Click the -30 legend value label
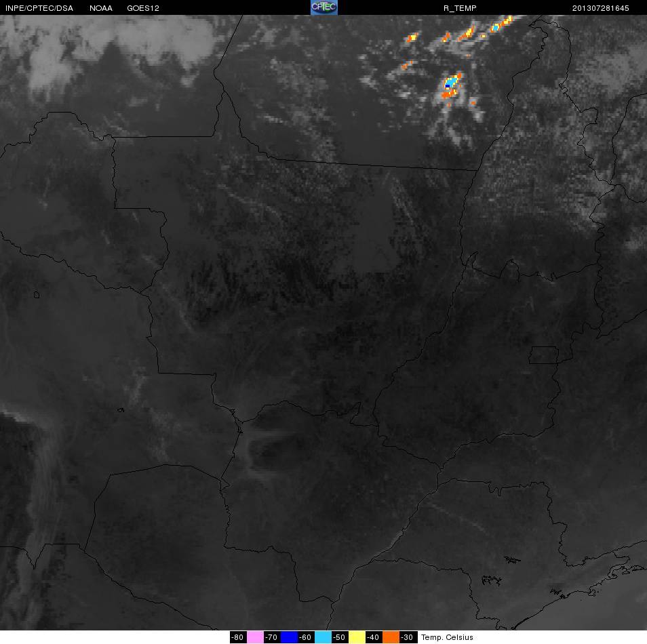Screen dimensions: 647x644 (x=408, y=637)
